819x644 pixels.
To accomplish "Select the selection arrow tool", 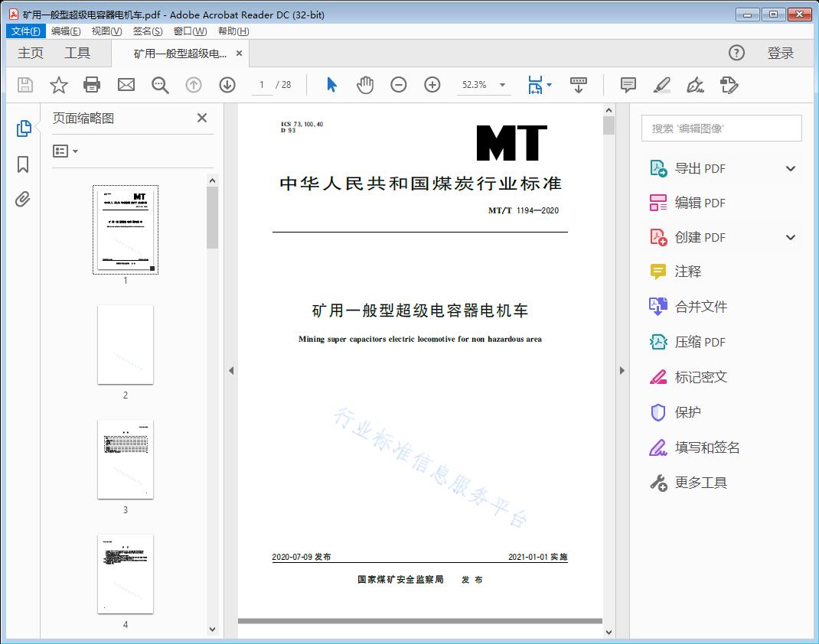I will pos(331,85).
